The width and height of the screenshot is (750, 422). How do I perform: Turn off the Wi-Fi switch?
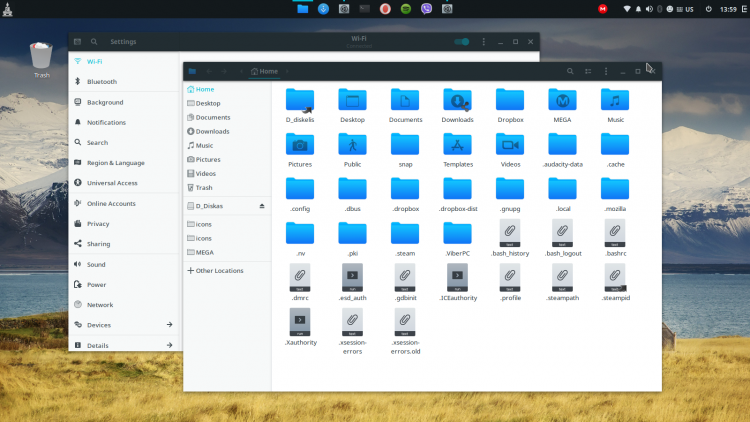462,42
